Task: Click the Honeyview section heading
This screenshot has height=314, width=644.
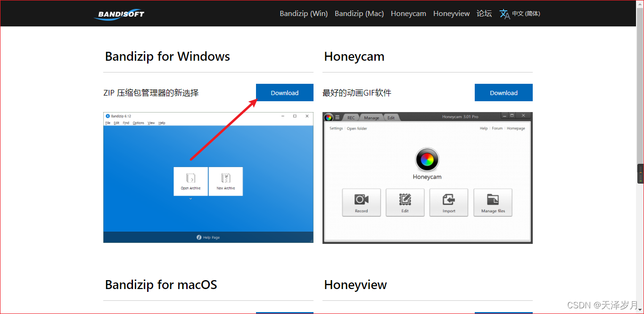Action: [x=355, y=285]
